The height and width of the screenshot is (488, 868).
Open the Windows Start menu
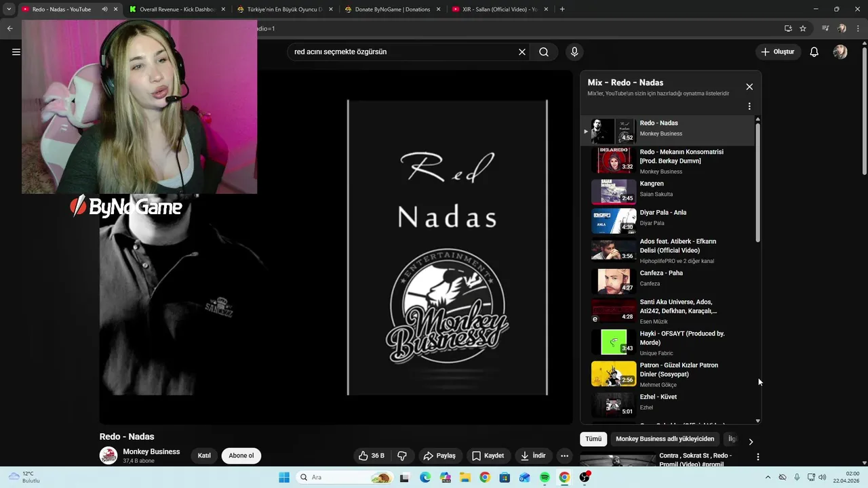pos(284,478)
